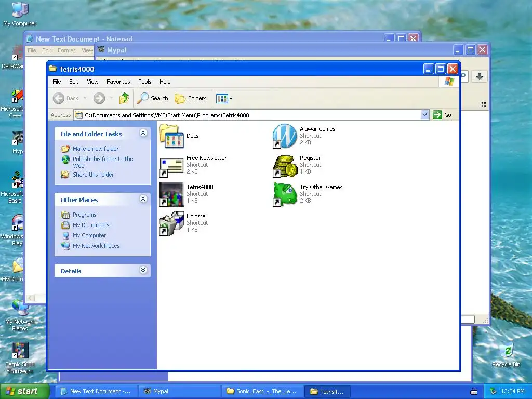Open the Back history dropdown arrow

point(85,98)
